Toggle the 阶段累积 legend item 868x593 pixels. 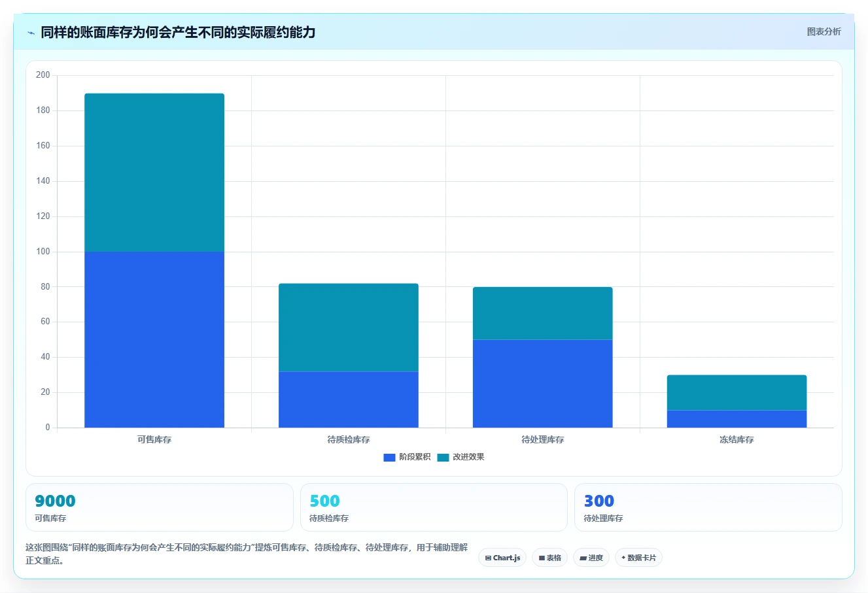pos(407,457)
